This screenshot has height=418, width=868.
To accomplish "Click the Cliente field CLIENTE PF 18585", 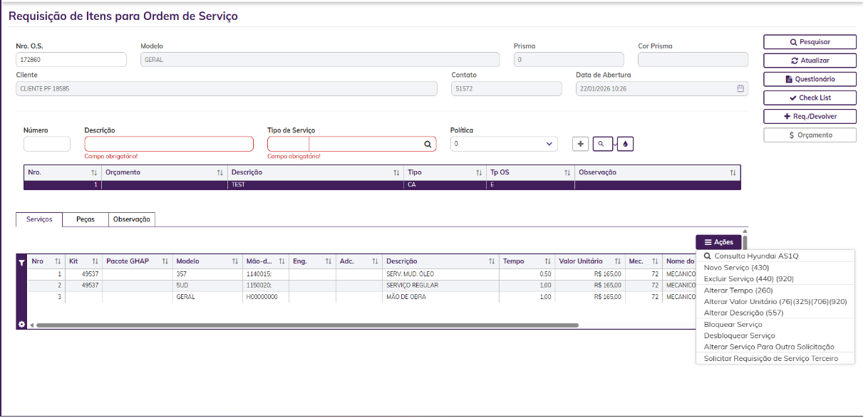I will click(x=227, y=88).
